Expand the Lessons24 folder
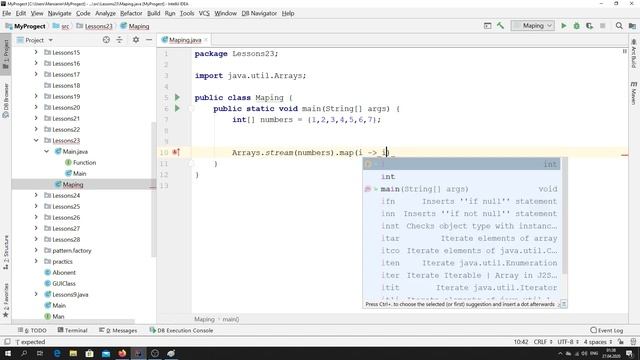 tap(36, 196)
